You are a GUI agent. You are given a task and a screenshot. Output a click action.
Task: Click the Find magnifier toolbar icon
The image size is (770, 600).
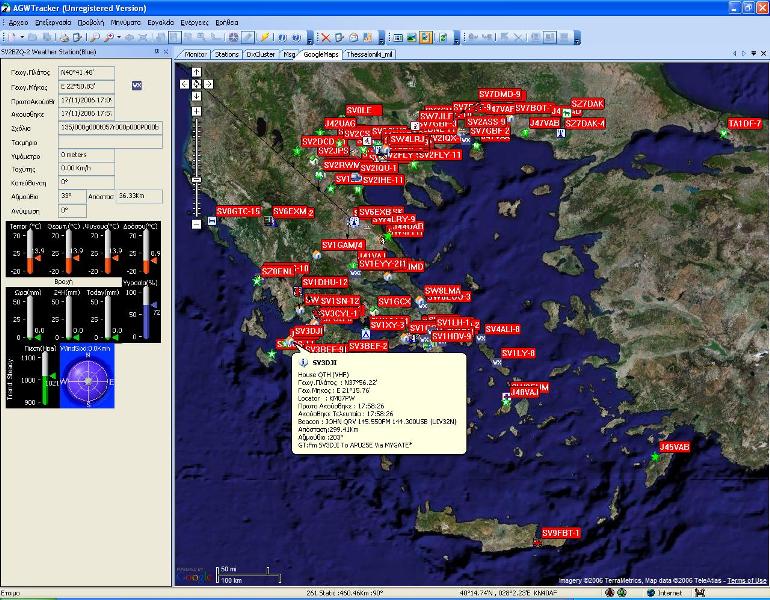tap(95, 37)
